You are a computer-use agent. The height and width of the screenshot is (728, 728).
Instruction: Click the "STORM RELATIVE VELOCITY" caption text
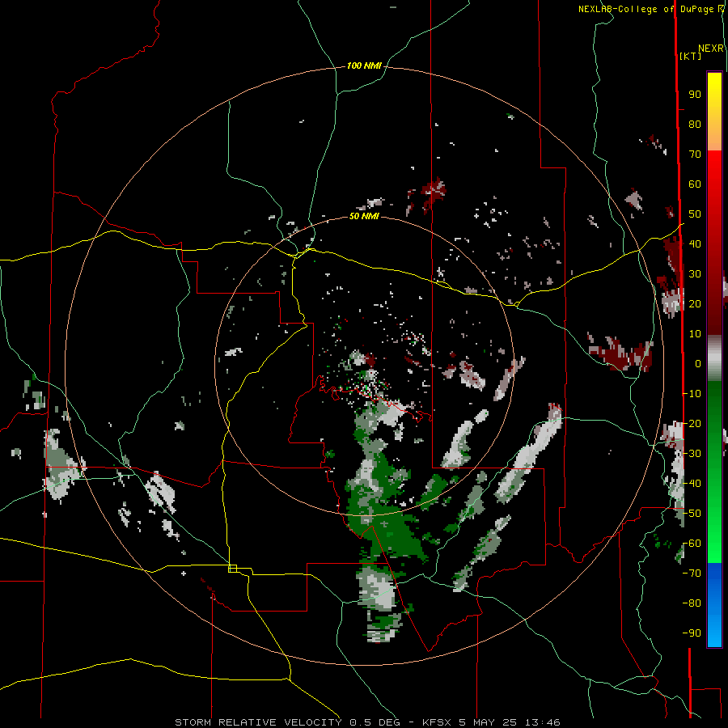coord(258,722)
